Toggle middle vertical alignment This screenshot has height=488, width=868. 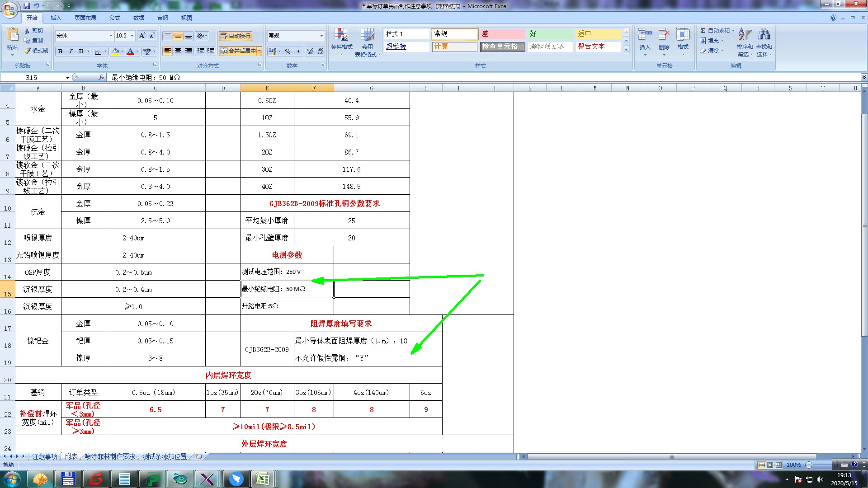point(178,36)
